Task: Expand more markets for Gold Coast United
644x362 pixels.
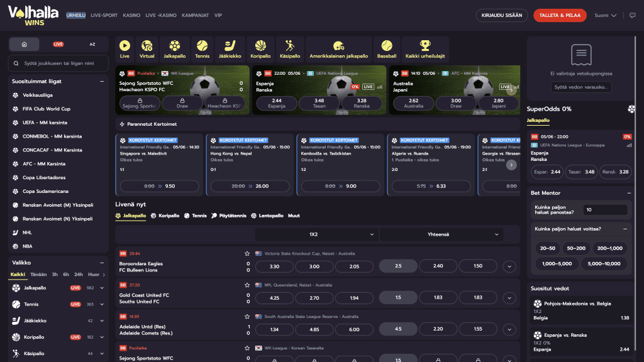Action: (509, 298)
